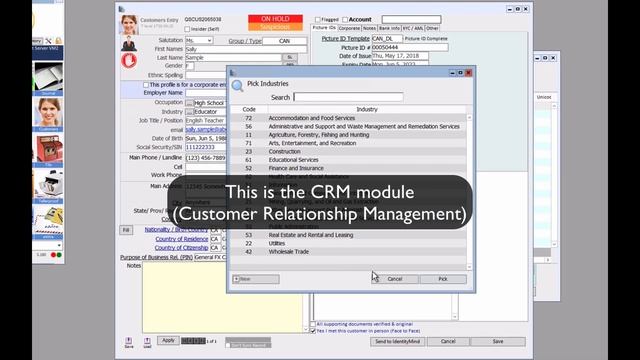
Task: Click the Search field in Pick Industries
Action: coord(349,97)
